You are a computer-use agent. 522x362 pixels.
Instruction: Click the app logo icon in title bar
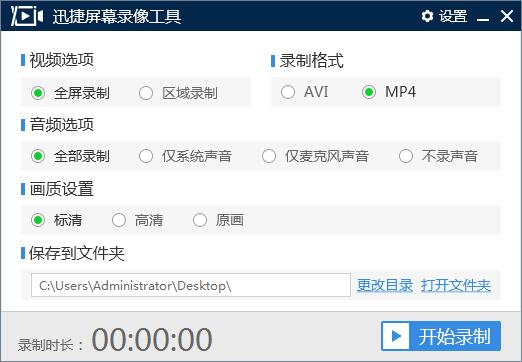click(27, 16)
